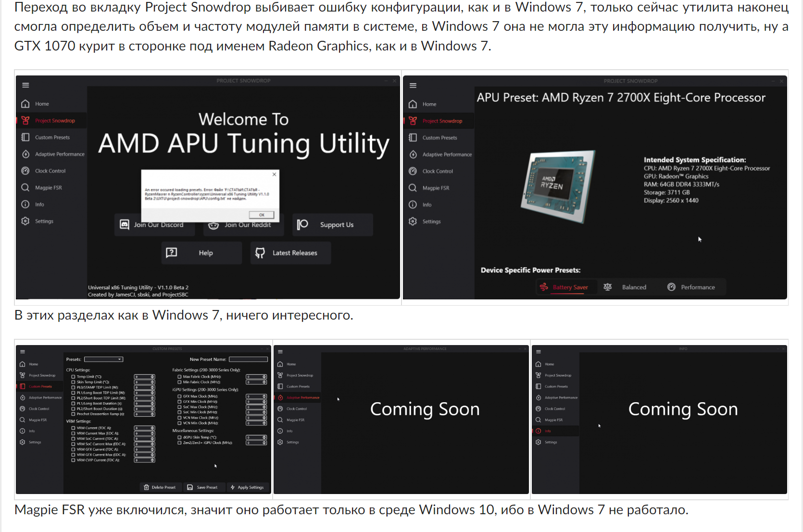Click Clock Control gauge icon in the Welcome window
Viewport: 803px width, 532px height.
click(x=25, y=171)
